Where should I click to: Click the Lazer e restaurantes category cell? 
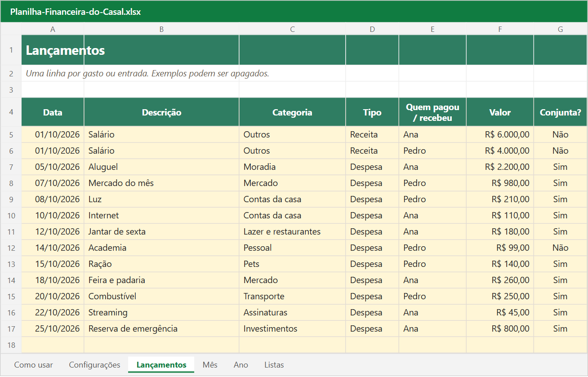click(x=292, y=232)
